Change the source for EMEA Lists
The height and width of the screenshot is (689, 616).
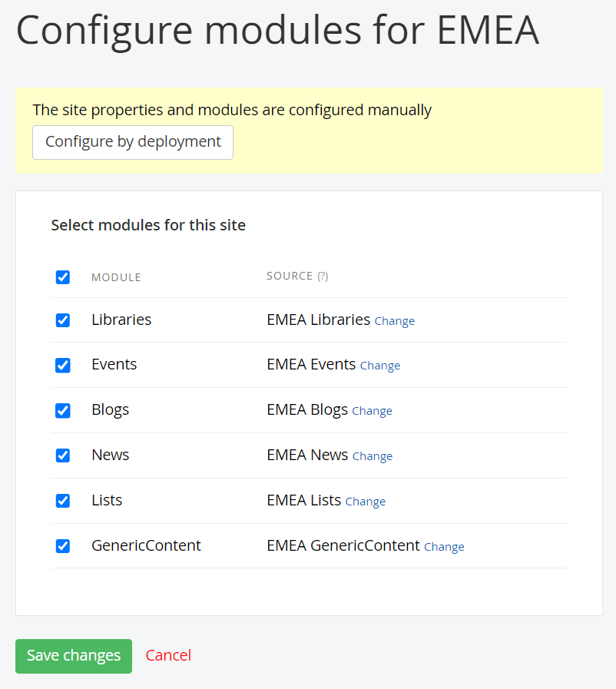coord(365,502)
